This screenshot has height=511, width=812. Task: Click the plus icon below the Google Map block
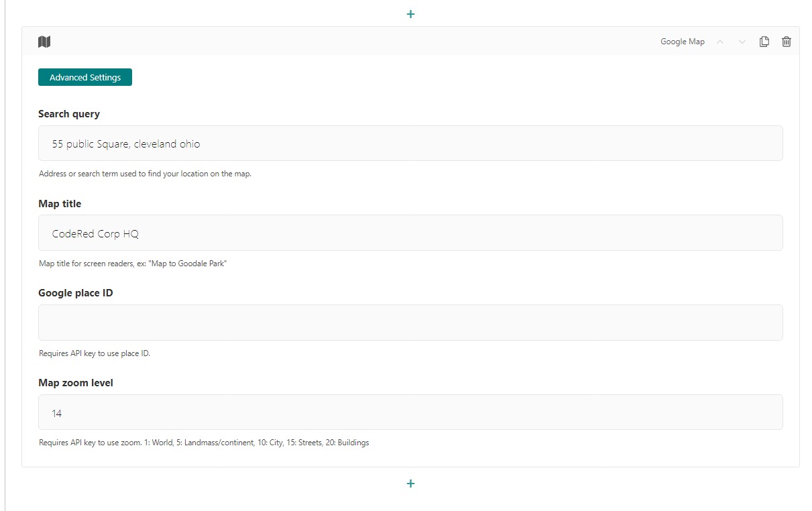tap(410, 484)
